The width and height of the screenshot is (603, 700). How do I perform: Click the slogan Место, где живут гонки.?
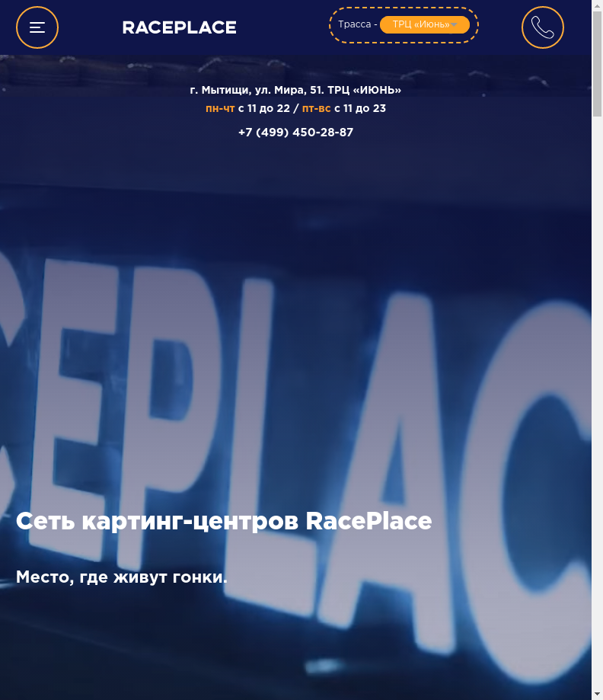pos(121,577)
